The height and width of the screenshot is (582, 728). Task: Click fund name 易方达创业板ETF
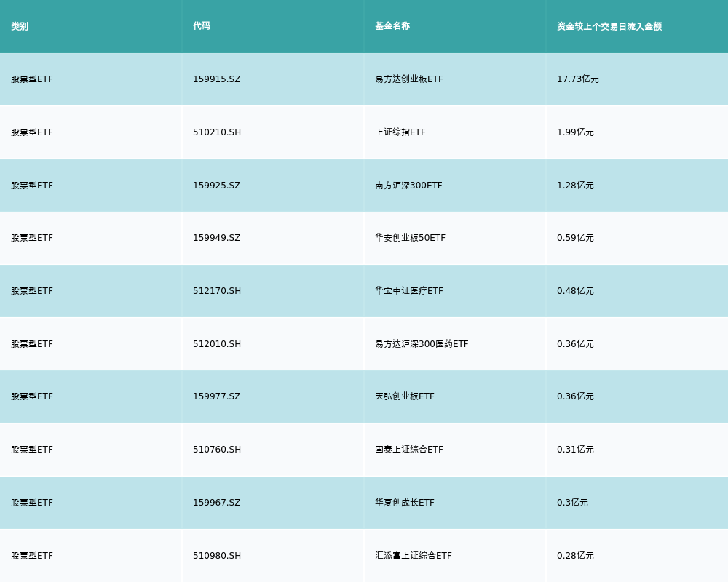click(409, 79)
